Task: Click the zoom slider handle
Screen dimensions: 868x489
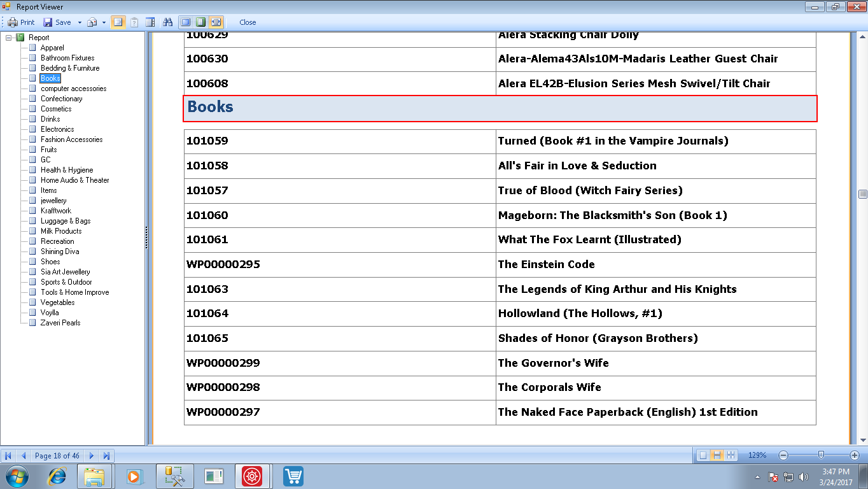Action: pos(821,455)
